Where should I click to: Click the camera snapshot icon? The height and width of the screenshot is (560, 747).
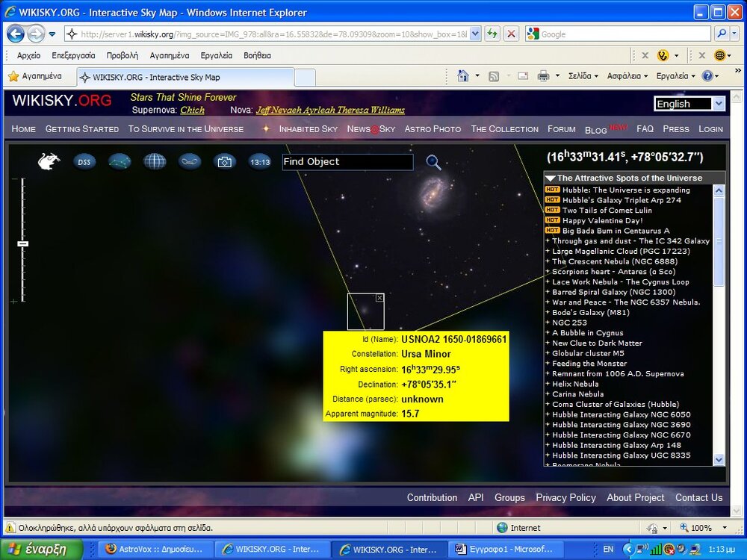225,161
